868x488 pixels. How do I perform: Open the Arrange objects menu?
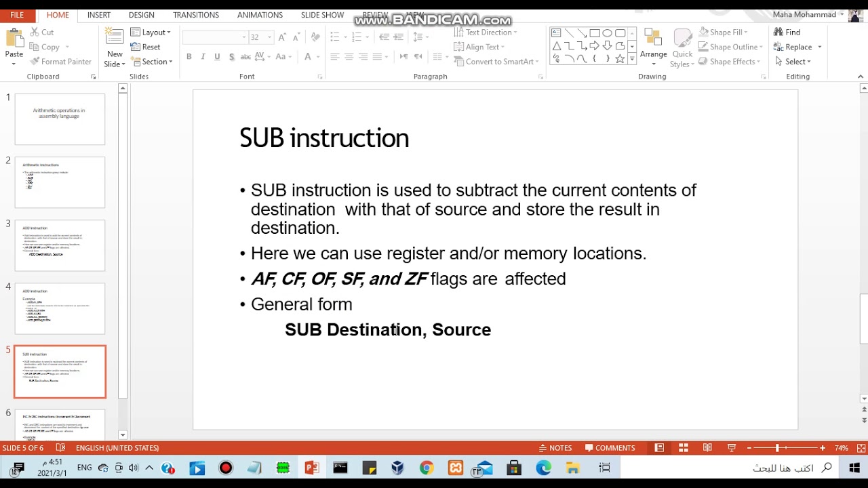point(653,47)
